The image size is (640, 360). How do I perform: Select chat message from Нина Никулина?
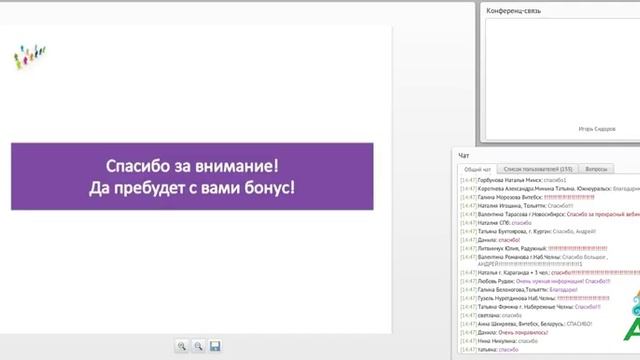tap(499, 341)
